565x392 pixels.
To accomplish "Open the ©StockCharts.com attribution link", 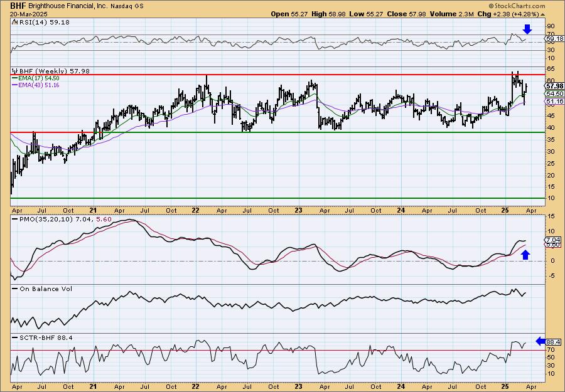I will 517,6.
